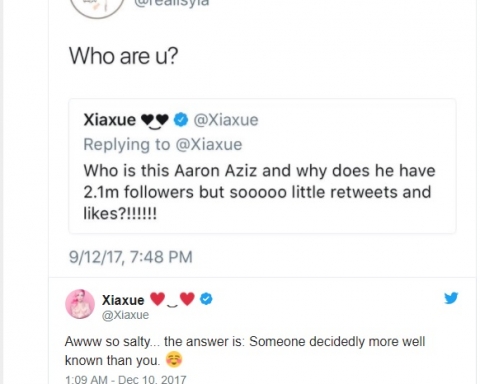Click verified badge in quoted tweet header

tap(181, 120)
